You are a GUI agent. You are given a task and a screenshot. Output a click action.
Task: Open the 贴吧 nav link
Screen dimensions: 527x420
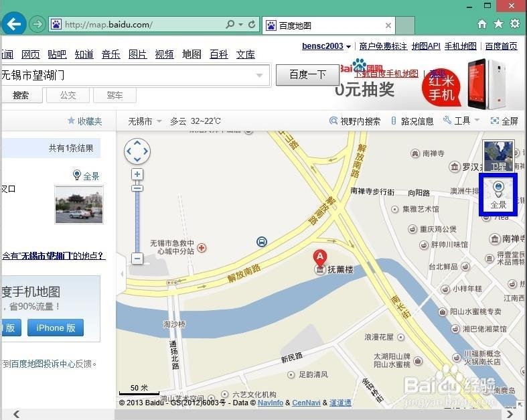(x=57, y=54)
